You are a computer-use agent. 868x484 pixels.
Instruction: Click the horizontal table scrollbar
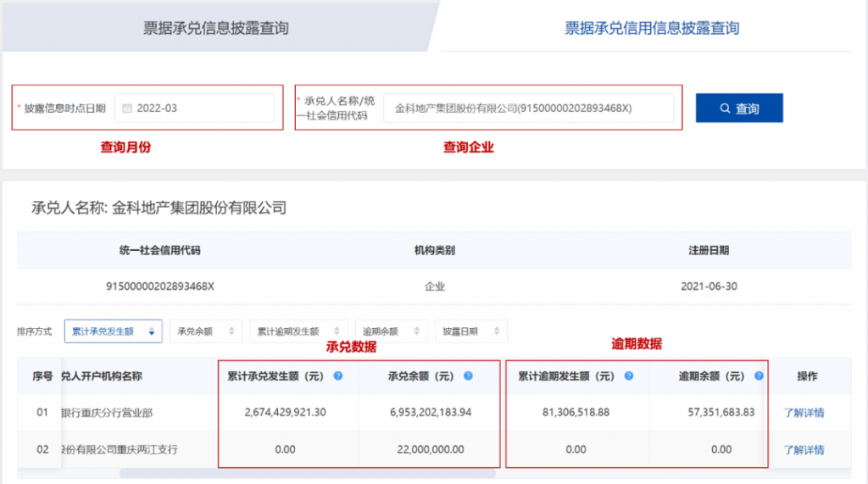coord(307,474)
